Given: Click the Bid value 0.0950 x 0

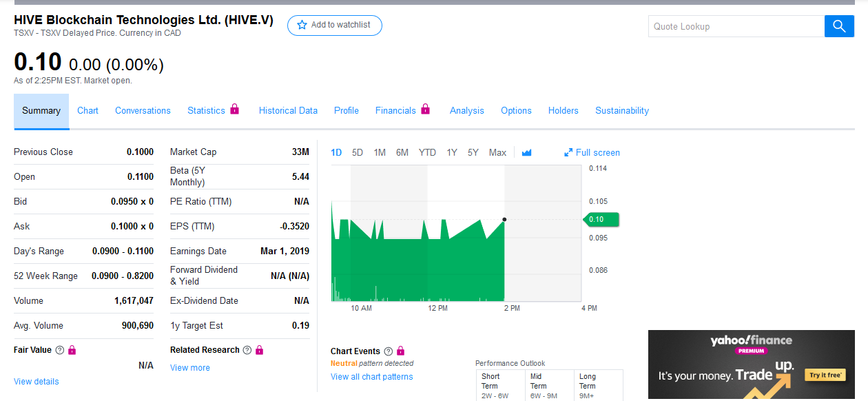Looking at the screenshot, I should pyautogui.click(x=132, y=201).
